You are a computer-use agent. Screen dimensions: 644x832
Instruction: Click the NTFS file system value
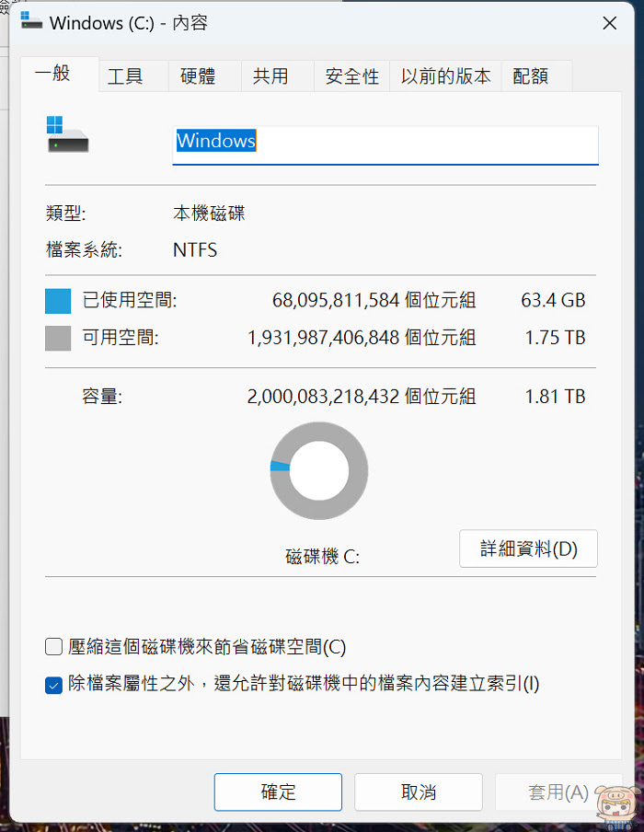(x=195, y=250)
